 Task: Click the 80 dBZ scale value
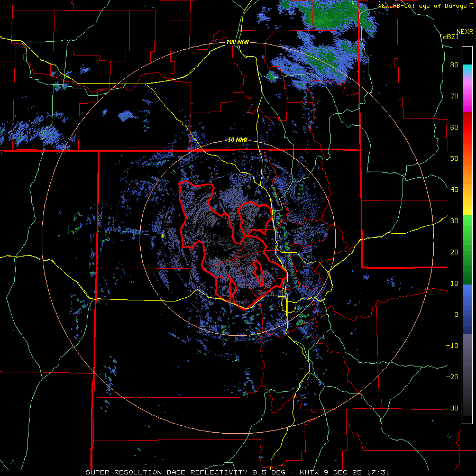454,65
